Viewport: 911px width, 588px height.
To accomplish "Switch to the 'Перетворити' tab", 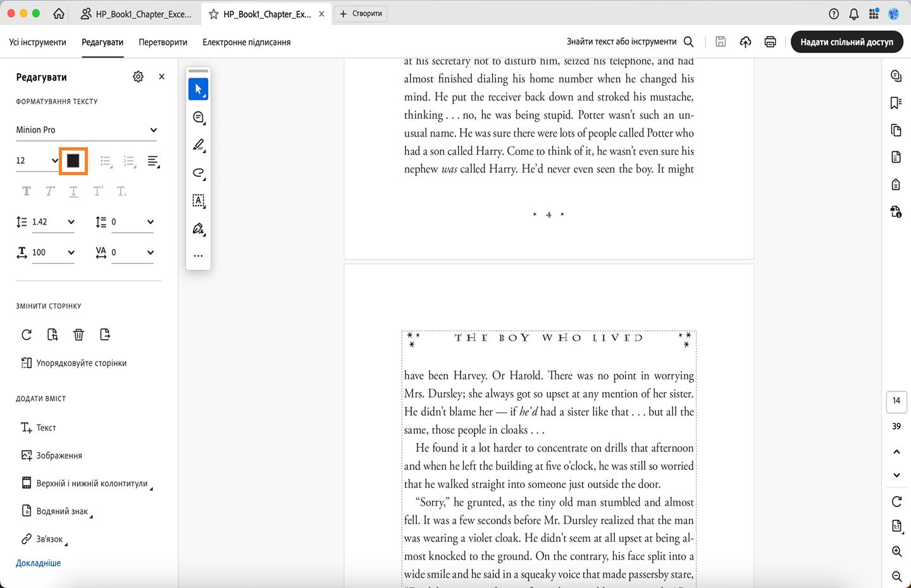I will 163,42.
